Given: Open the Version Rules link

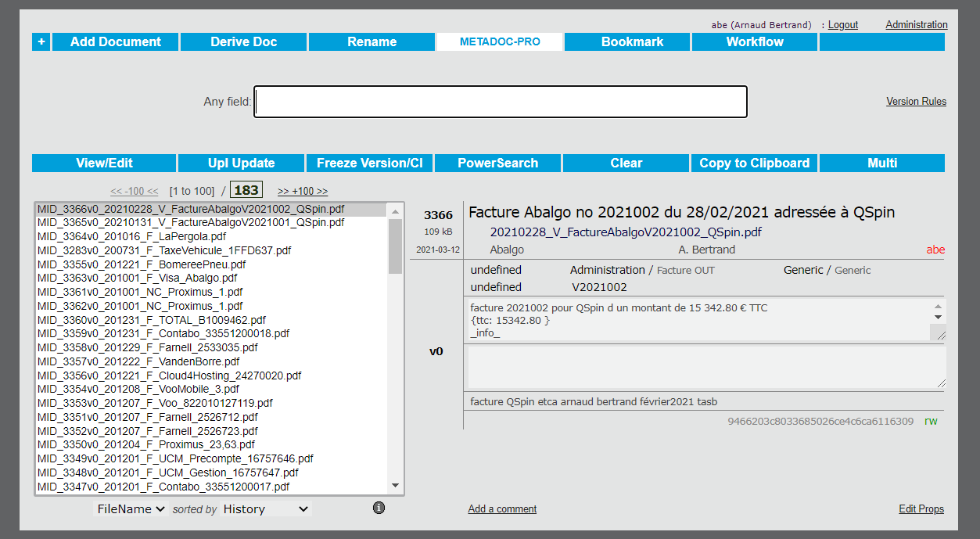Looking at the screenshot, I should pos(916,102).
